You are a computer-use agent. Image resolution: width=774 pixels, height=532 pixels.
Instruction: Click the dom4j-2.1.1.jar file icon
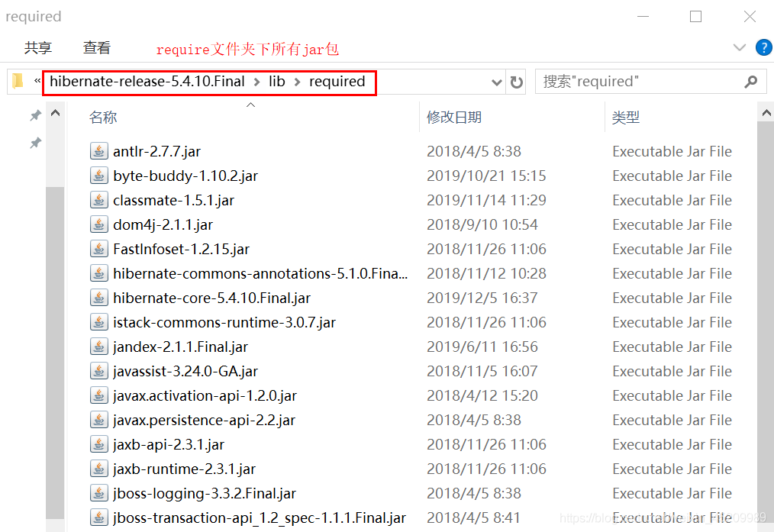tap(98, 224)
